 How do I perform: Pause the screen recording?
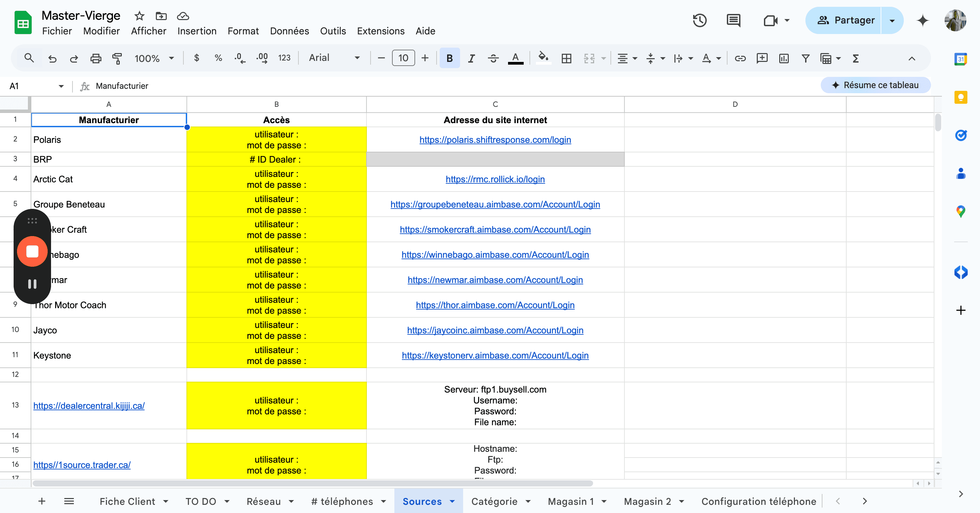pyautogui.click(x=32, y=284)
